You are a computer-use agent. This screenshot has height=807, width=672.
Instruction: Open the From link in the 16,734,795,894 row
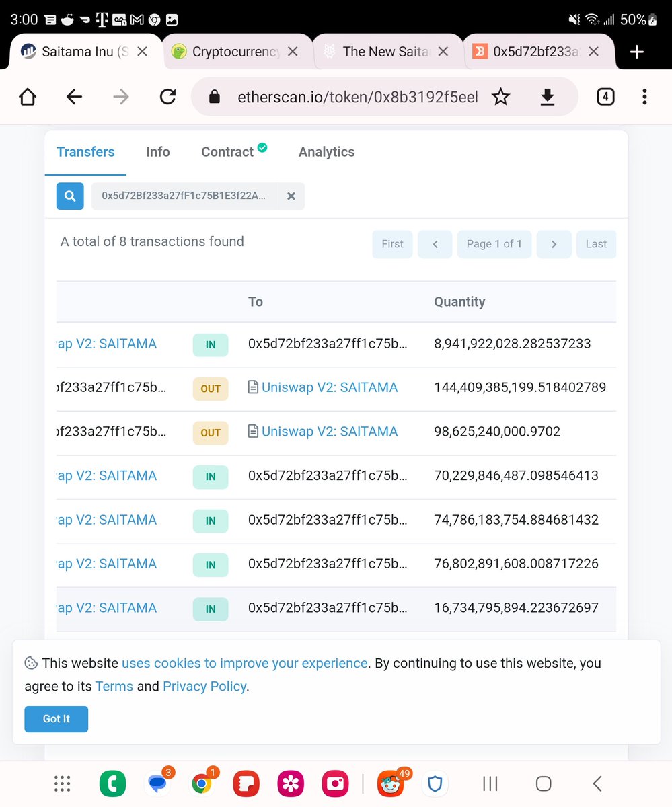[x=106, y=608]
